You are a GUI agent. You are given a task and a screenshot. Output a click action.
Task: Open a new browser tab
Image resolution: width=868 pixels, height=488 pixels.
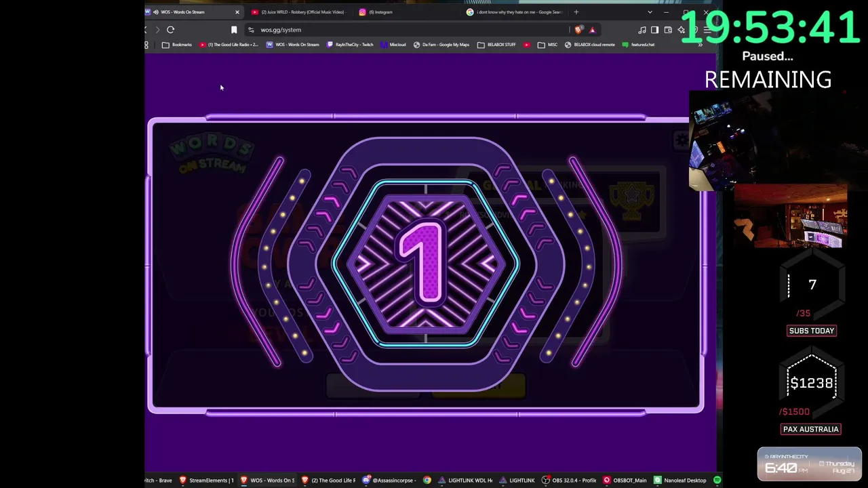pyautogui.click(x=576, y=12)
